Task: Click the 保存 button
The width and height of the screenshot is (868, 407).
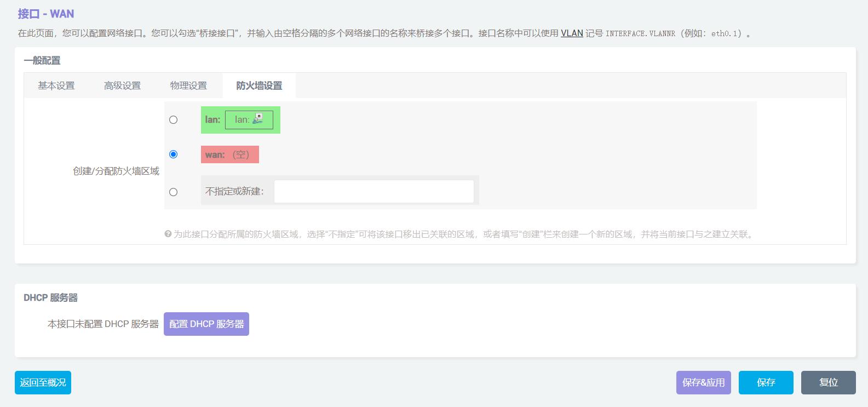Action: (766, 382)
